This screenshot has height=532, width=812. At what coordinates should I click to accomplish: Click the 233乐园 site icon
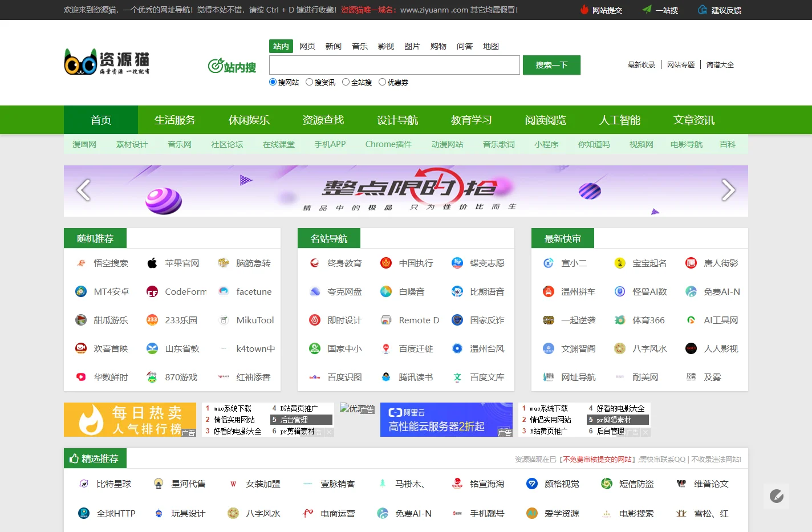[152, 320]
